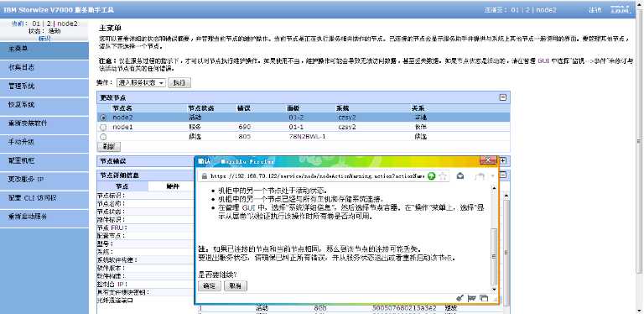Image resolution: width=644 pixels, height=314 pixels.
Task: Cancel with 取消 in the popup
Action: (236, 286)
